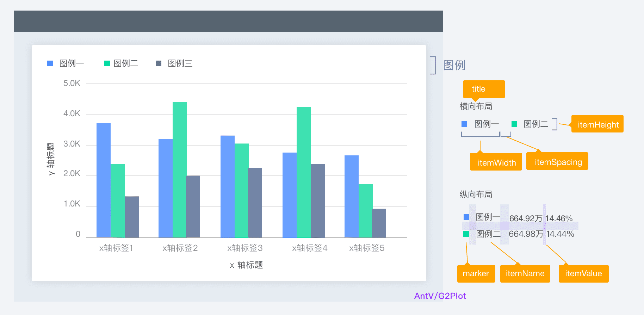Click the 0 y-axis tick label
This screenshot has width=644, height=315.
click(x=78, y=234)
